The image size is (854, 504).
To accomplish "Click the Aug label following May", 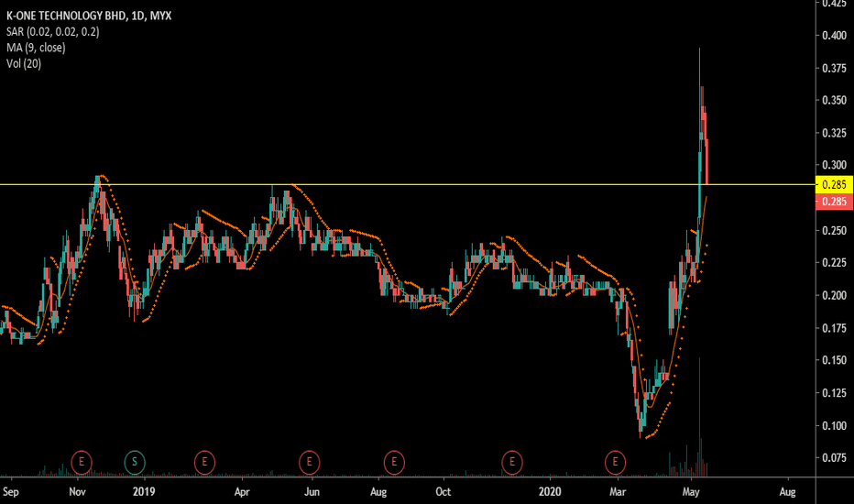I will coord(787,492).
